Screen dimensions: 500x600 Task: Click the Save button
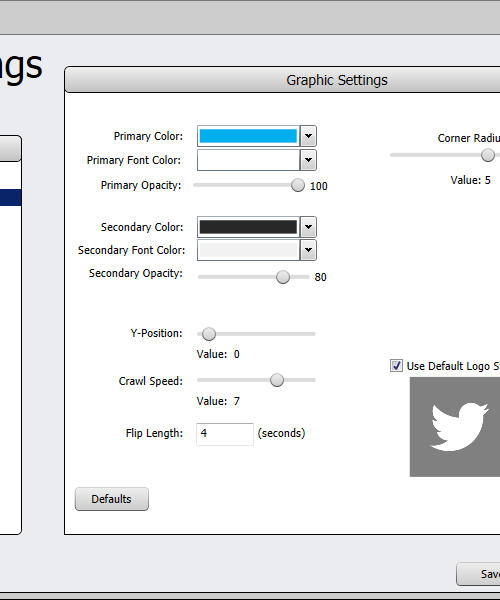point(478,574)
